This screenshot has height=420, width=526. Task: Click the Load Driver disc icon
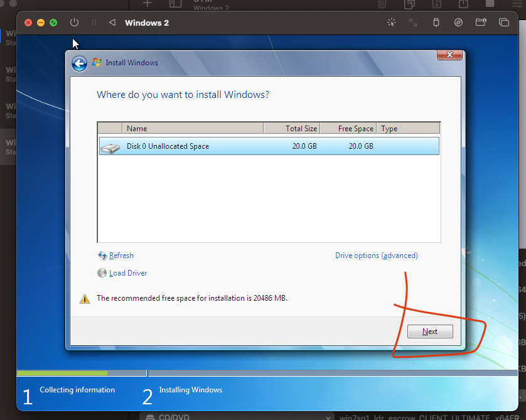coord(102,273)
